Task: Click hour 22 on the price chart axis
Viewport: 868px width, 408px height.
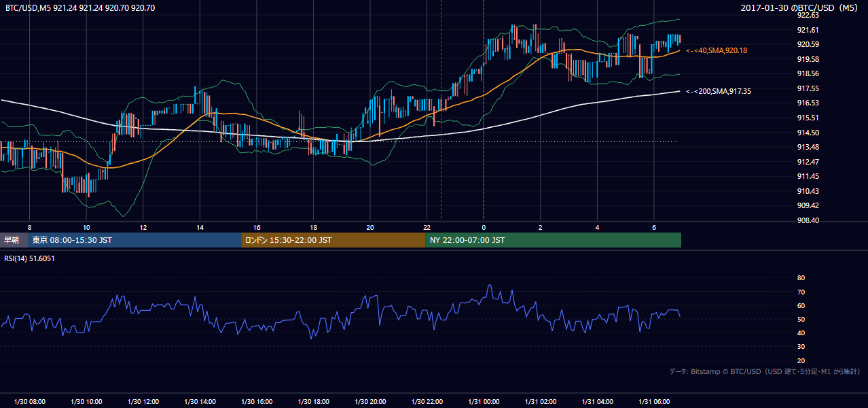Action: [x=427, y=227]
